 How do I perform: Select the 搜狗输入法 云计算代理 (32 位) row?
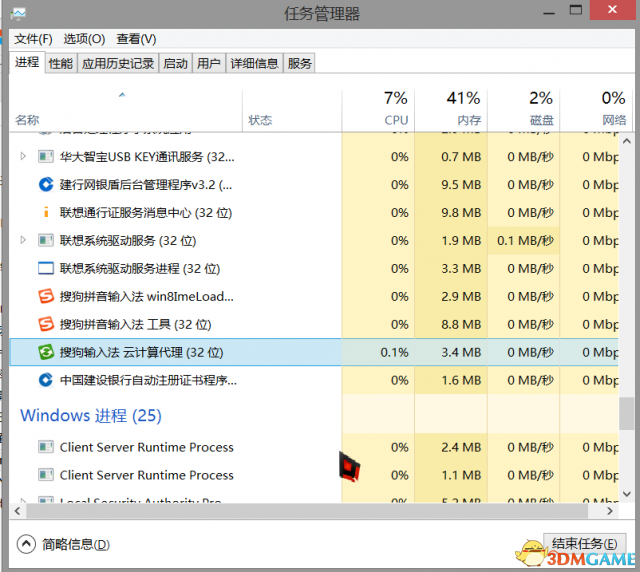click(314, 352)
